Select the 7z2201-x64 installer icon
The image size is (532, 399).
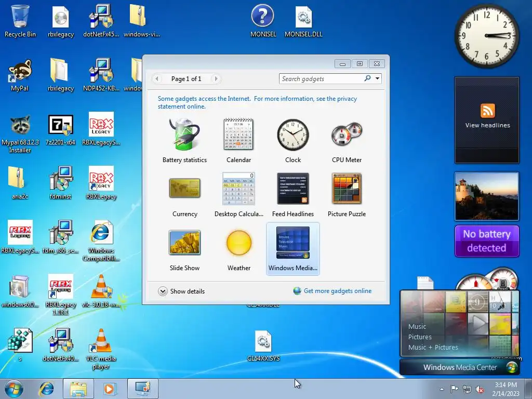click(60, 130)
